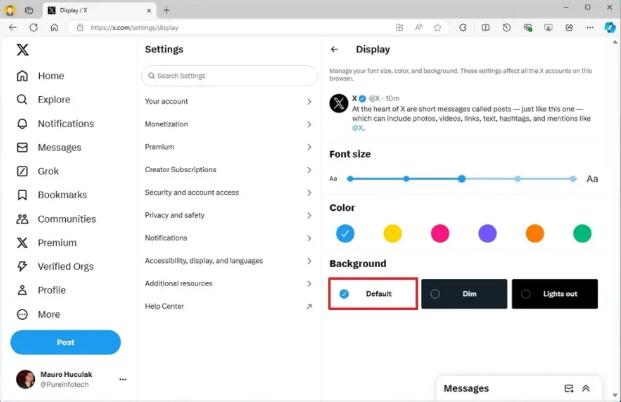Set font size slider to largest
621x402 pixels.
point(573,179)
